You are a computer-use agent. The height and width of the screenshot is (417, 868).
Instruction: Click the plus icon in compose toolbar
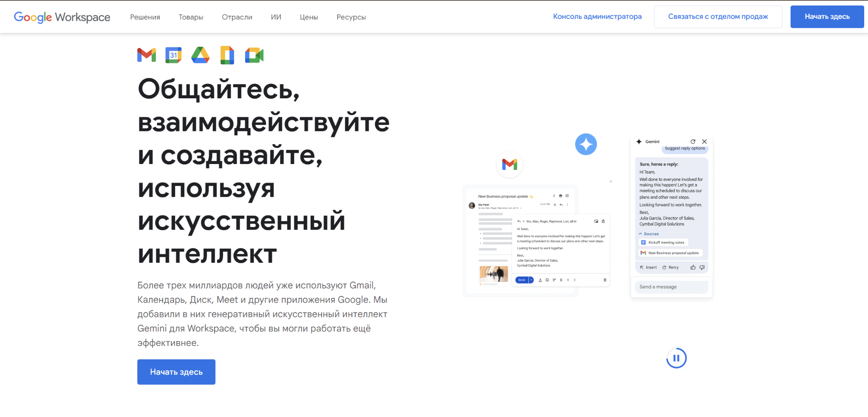tap(568, 280)
